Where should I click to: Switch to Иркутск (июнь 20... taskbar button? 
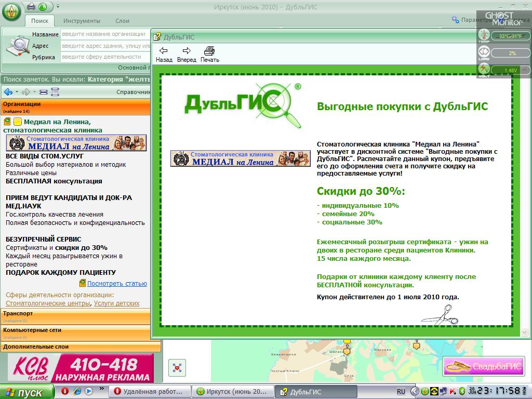232,392
